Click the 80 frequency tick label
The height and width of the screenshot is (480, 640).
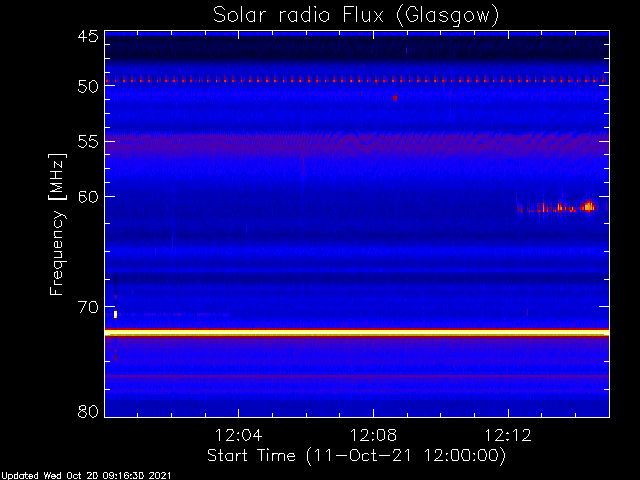point(88,411)
